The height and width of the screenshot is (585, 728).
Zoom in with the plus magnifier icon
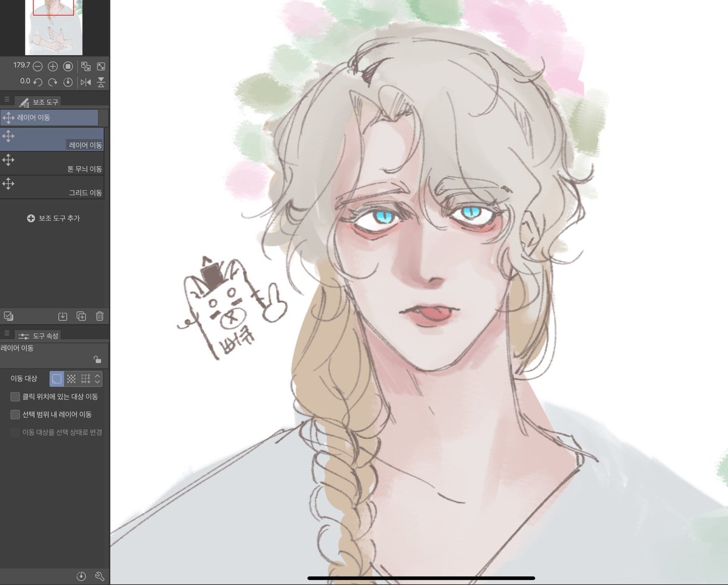53,66
